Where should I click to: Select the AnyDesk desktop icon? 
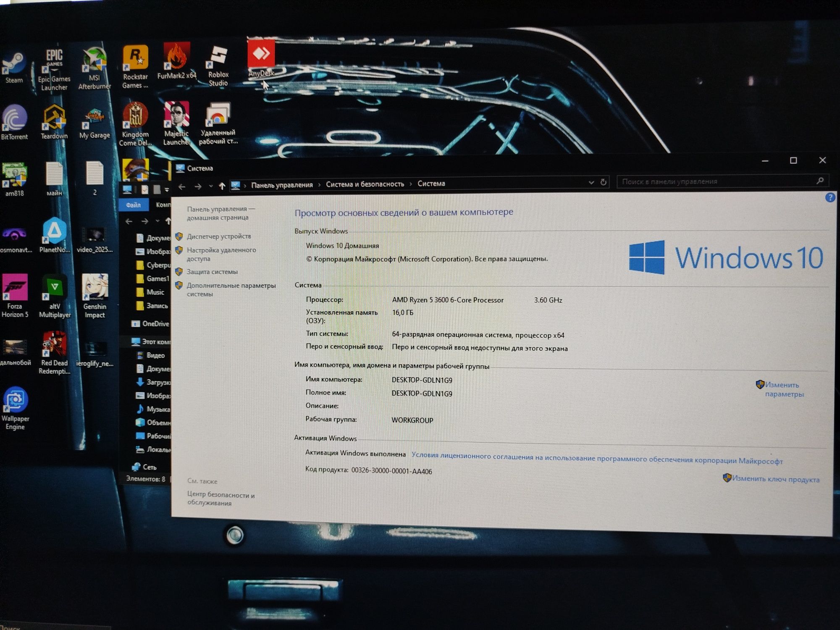(261, 58)
